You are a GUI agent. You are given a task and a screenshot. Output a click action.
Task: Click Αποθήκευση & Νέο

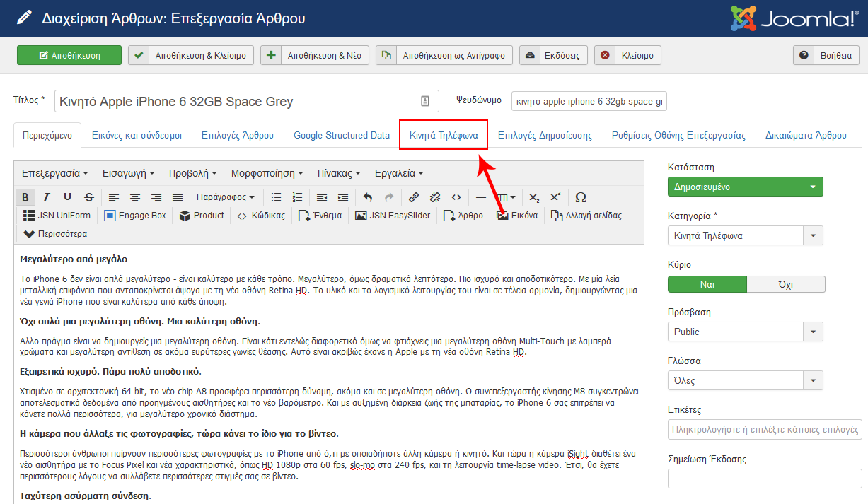click(315, 55)
